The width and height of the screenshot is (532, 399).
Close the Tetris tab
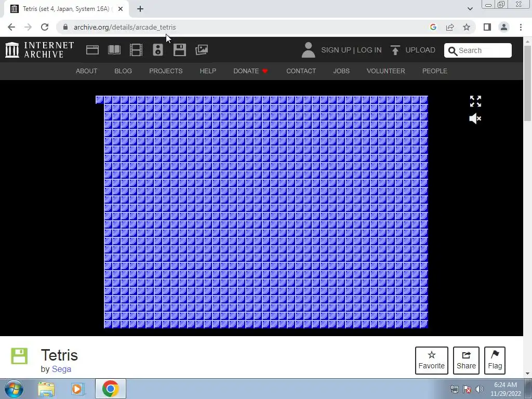(121, 9)
